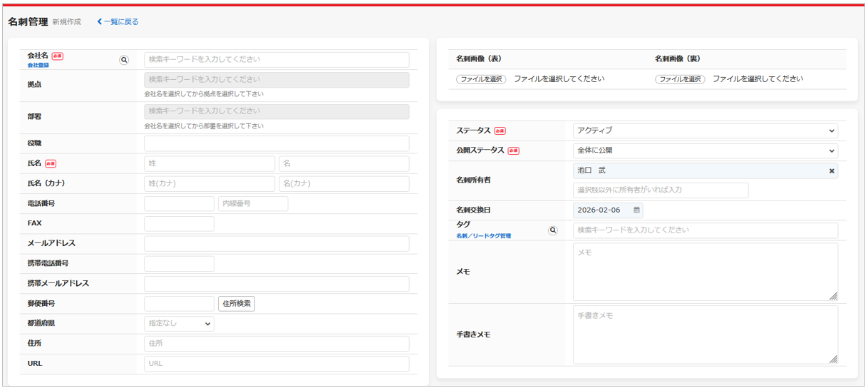Open the calendar icon in 名刺交換日 field
Screen dimensions: 868x388
coord(636,210)
